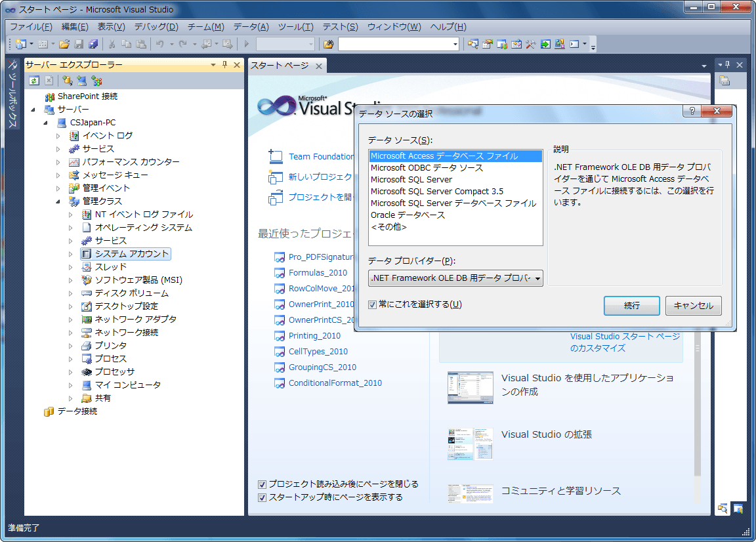
Task: Click the Team Foundation link
Action: [321, 157]
